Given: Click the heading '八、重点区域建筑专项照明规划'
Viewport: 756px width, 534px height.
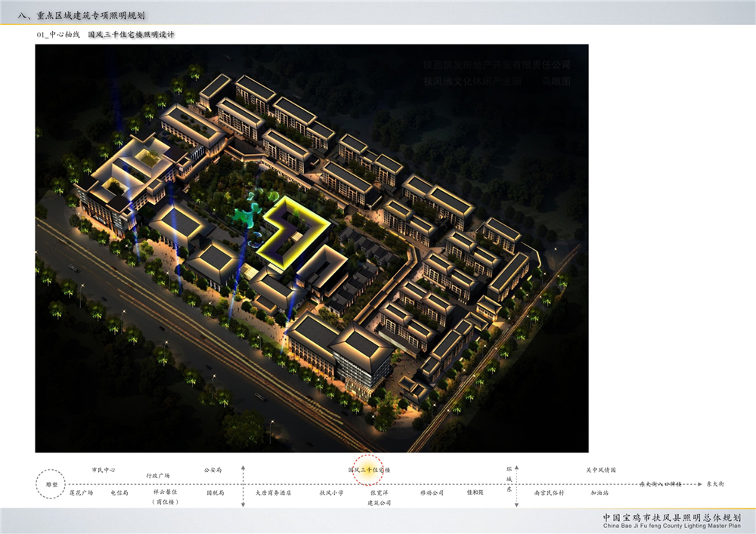Looking at the screenshot, I should pyautogui.click(x=82, y=16).
